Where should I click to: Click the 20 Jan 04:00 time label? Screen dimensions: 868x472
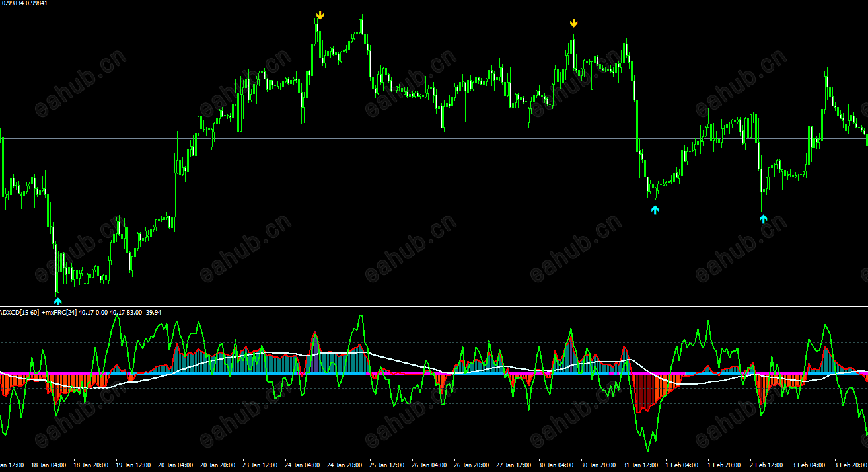176,465
